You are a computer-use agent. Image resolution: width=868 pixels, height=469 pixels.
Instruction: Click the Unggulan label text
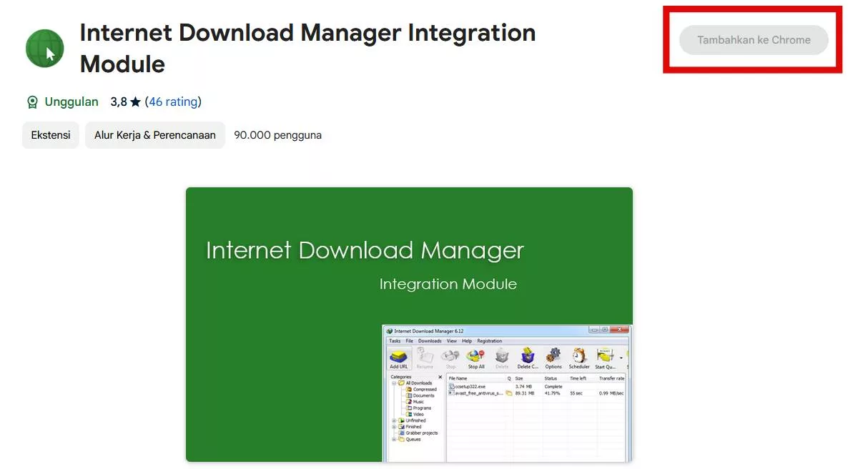[x=71, y=102]
